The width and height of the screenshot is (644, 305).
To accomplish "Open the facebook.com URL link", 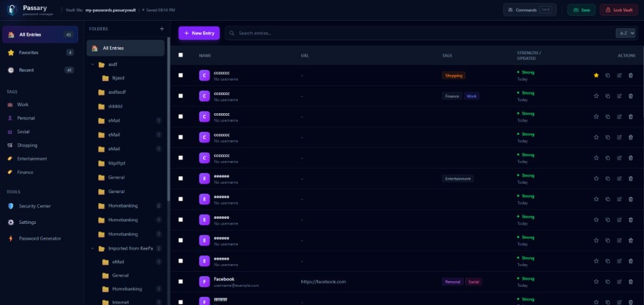I will tap(323, 282).
